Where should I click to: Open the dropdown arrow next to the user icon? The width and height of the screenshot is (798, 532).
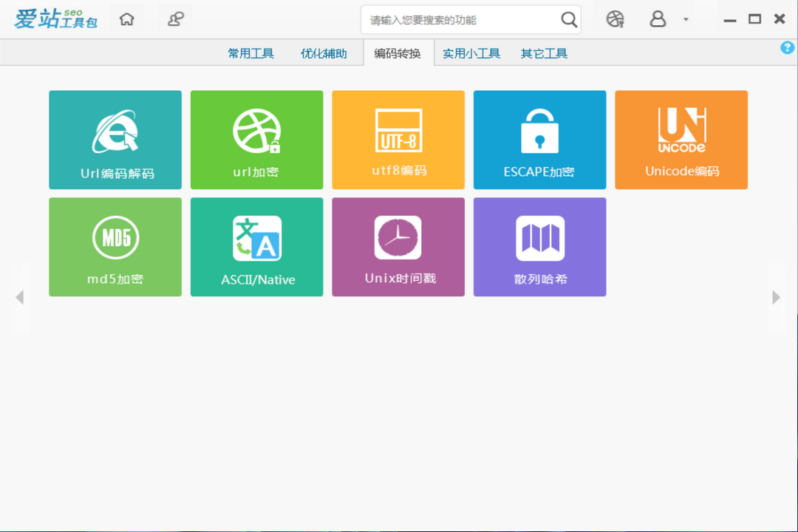click(684, 19)
